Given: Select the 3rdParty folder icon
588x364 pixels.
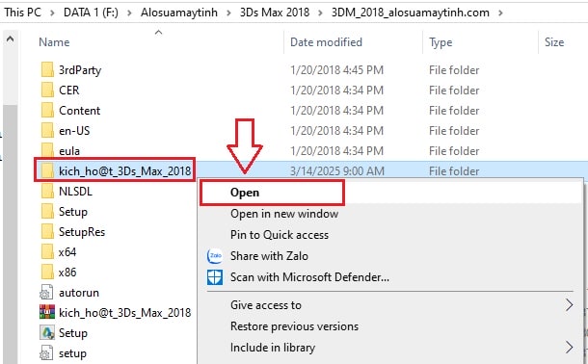Looking at the screenshot, I should pos(47,70).
